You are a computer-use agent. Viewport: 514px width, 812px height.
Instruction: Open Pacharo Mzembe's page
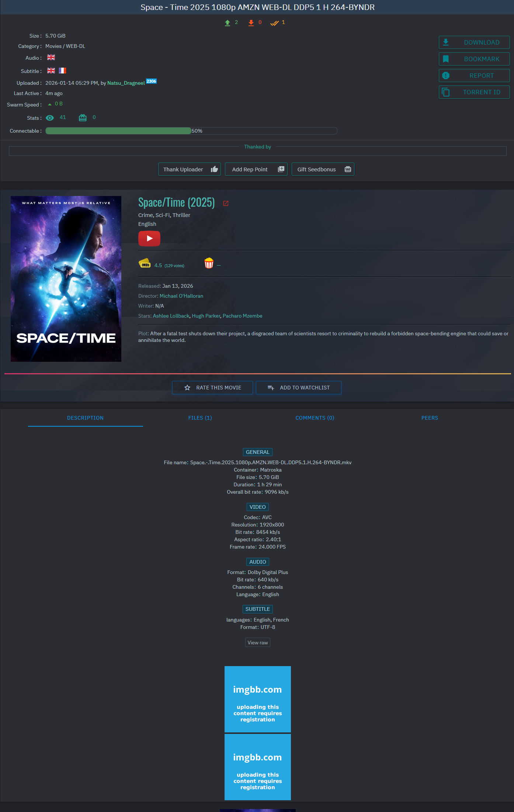[x=243, y=316]
